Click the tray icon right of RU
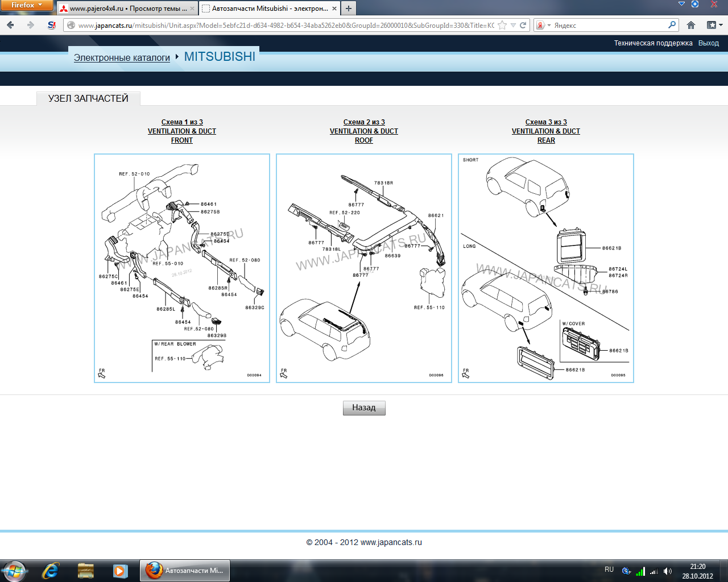The image size is (728, 582). tap(627, 571)
